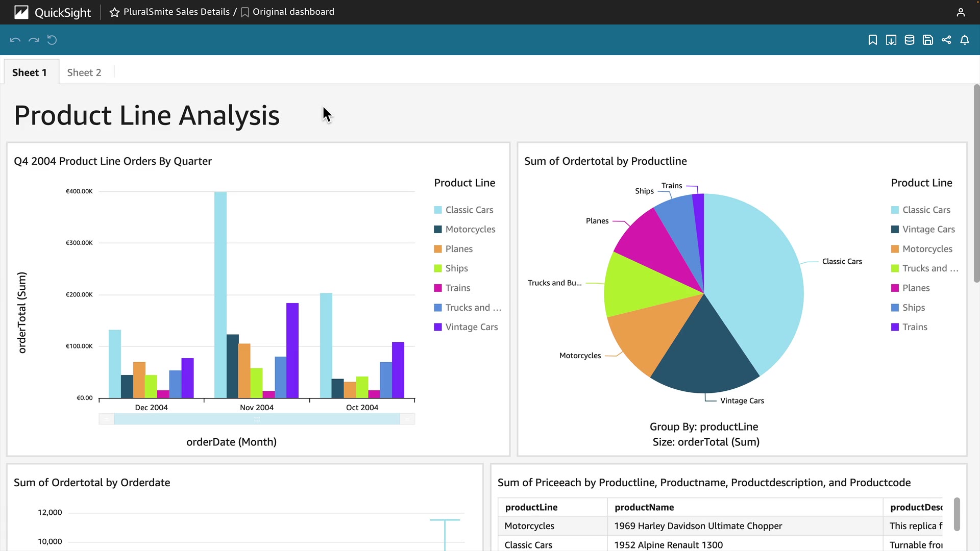Screen dimensions: 980x551
Task: Open the share icon
Action: tap(946, 40)
